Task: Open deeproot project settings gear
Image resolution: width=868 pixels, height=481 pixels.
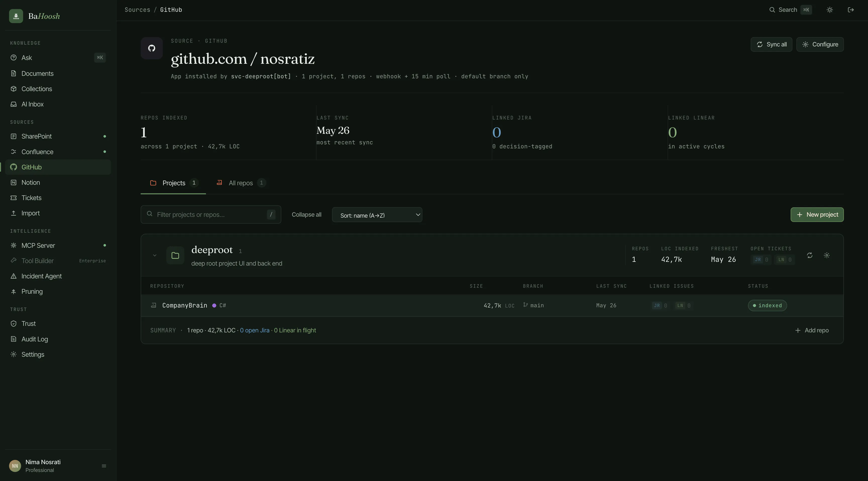Action: pyautogui.click(x=827, y=255)
